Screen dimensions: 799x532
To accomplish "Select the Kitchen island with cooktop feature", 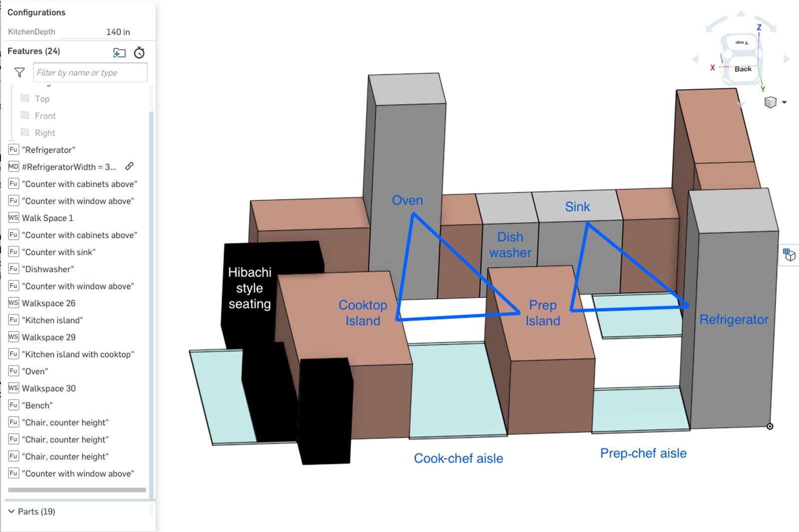I will (77, 354).
